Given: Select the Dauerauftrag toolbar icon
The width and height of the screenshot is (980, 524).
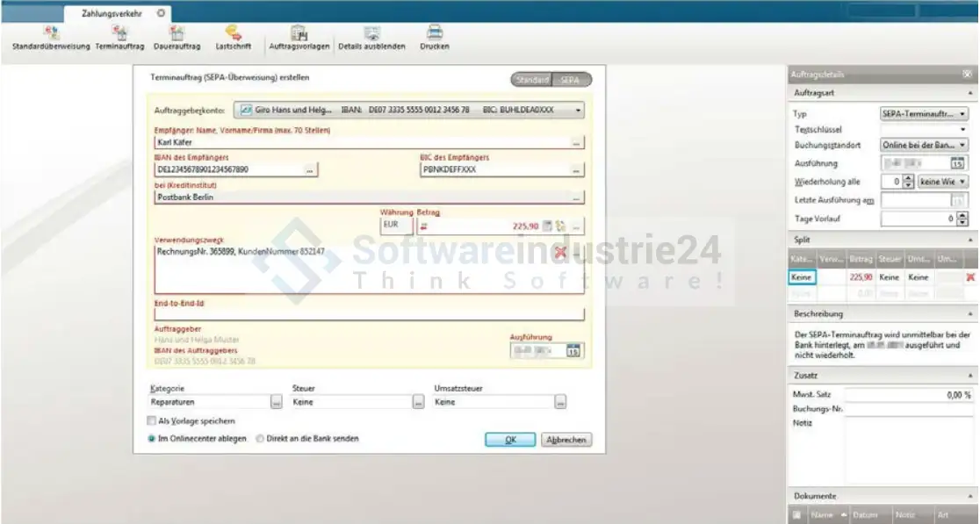Looking at the screenshot, I should click(x=177, y=33).
